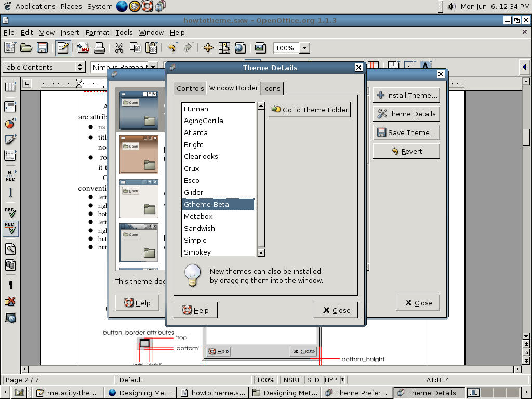532x399 pixels.
Task: Expand Nimbus Roman font name dropdown
Action: (x=153, y=67)
